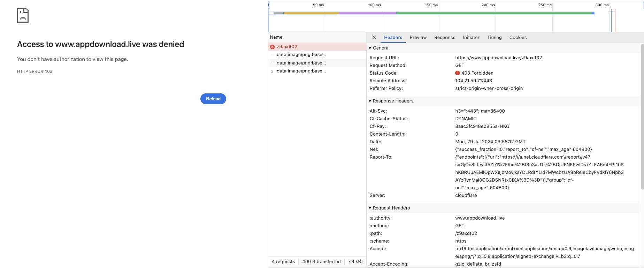This screenshot has width=644, height=268.
Task: Open the Response tab
Action: tap(445, 38)
